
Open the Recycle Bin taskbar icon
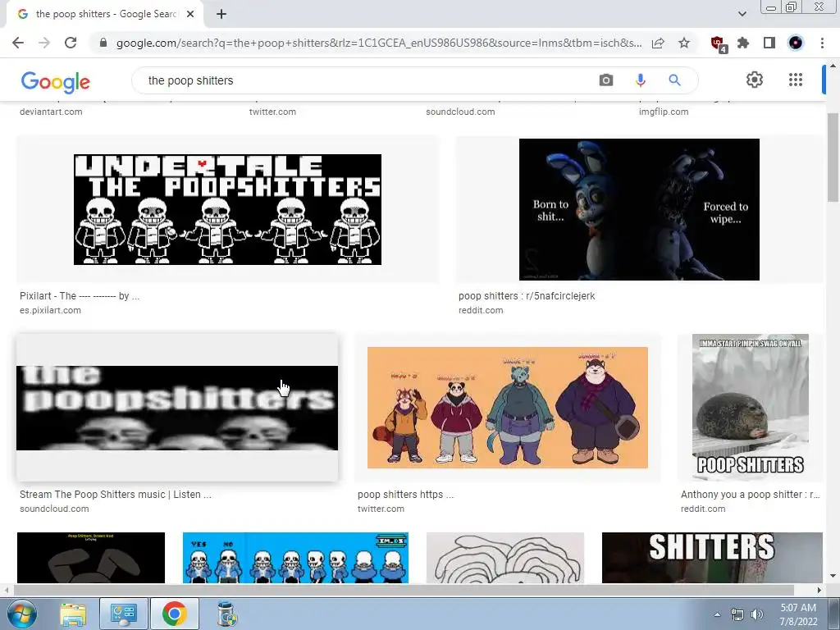click(226, 614)
